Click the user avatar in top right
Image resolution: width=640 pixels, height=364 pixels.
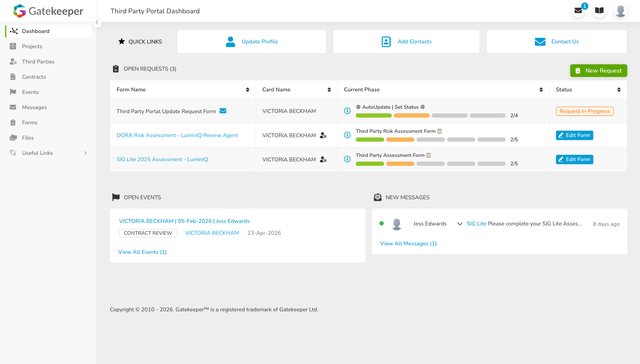620,11
